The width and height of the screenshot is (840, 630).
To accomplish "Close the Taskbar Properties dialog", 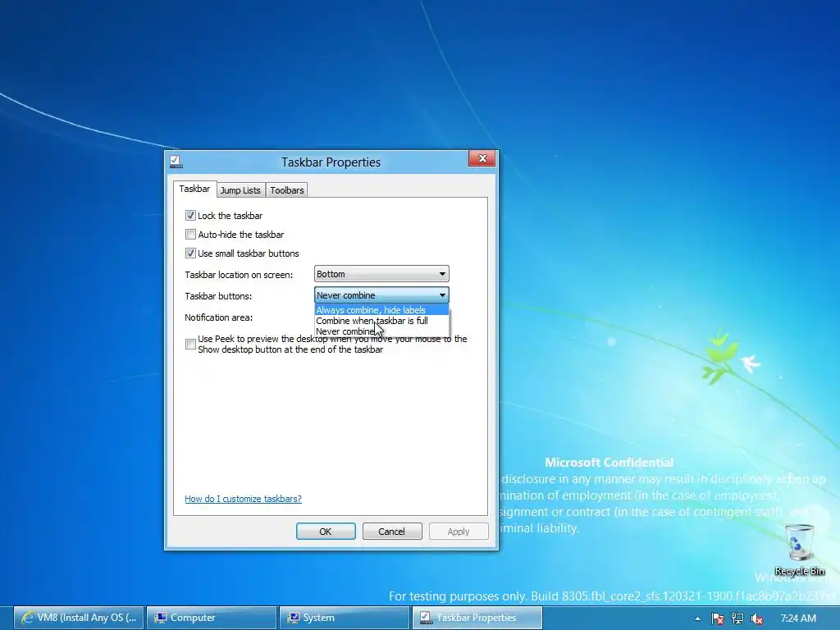I will point(482,158).
